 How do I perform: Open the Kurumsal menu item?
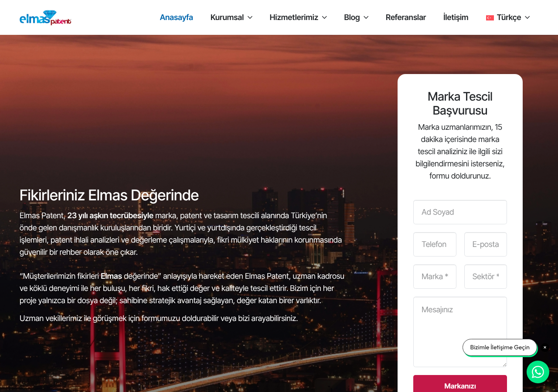click(227, 17)
